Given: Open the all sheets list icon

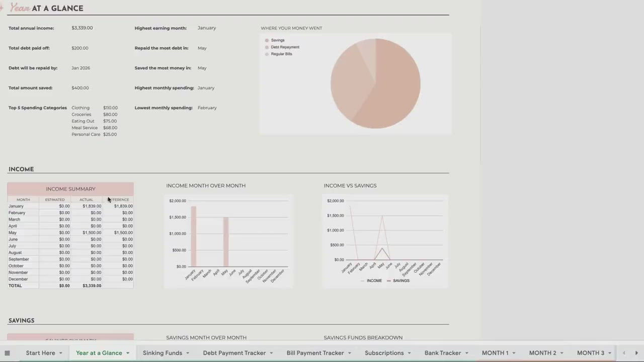Looking at the screenshot, I should coord(7,353).
